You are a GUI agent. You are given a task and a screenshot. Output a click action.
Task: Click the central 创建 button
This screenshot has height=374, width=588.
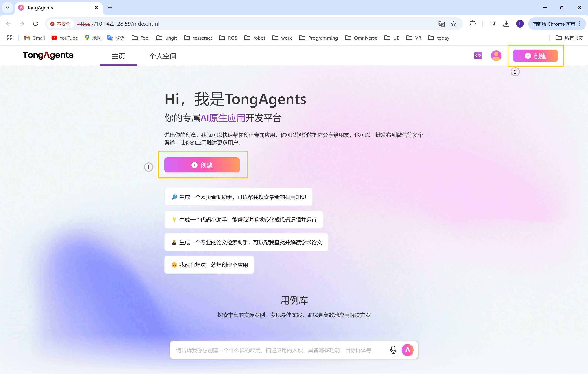point(202,165)
